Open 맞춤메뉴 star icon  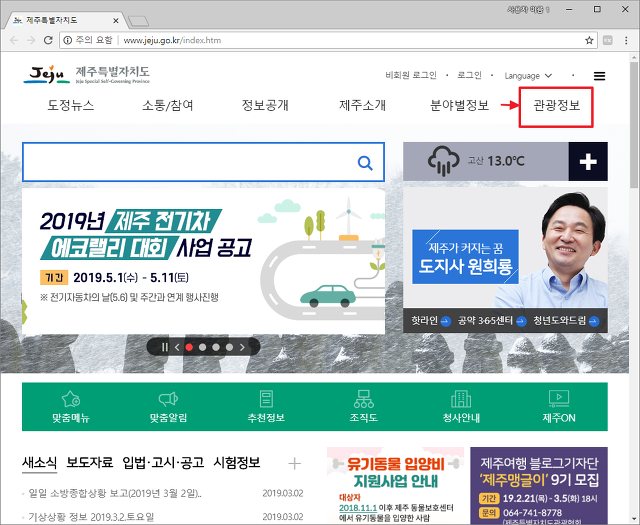(x=71, y=399)
